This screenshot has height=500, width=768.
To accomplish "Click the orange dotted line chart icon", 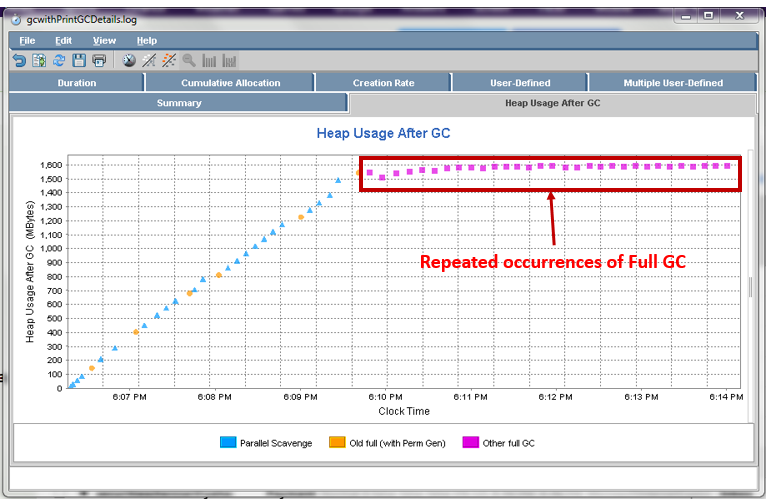I will click(169, 61).
